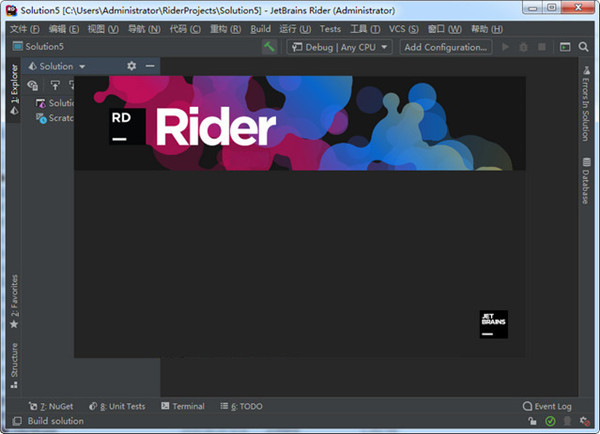
Task: Click green checkmark analysis status icon
Action: click(x=550, y=421)
